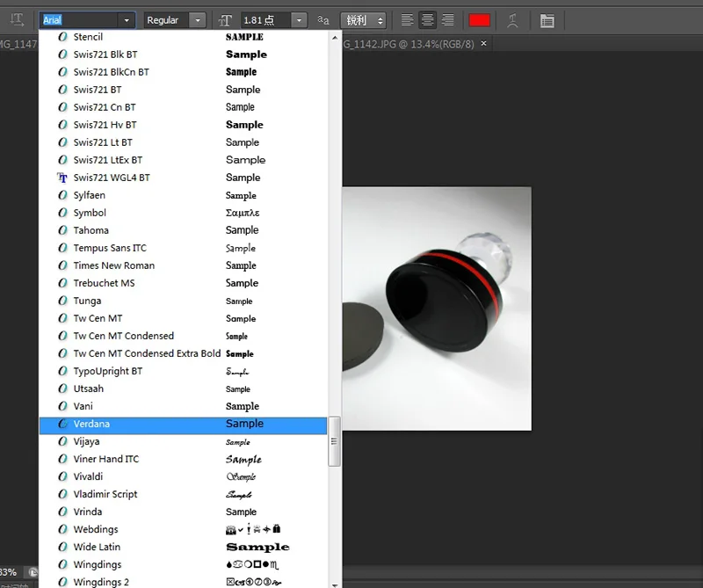Open the anti-aliasing method dropdown
703x588 pixels.
364,20
